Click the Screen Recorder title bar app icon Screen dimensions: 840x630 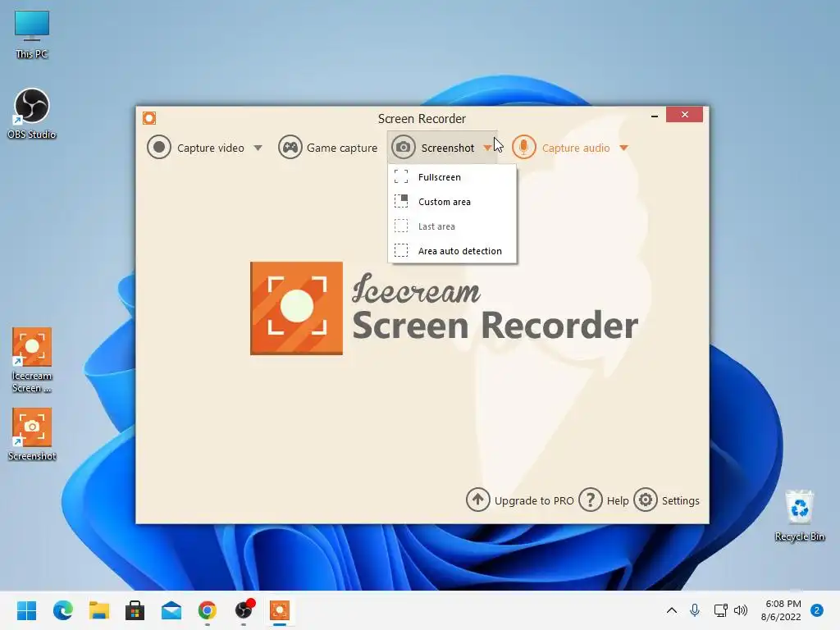click(x=149, y=118)
